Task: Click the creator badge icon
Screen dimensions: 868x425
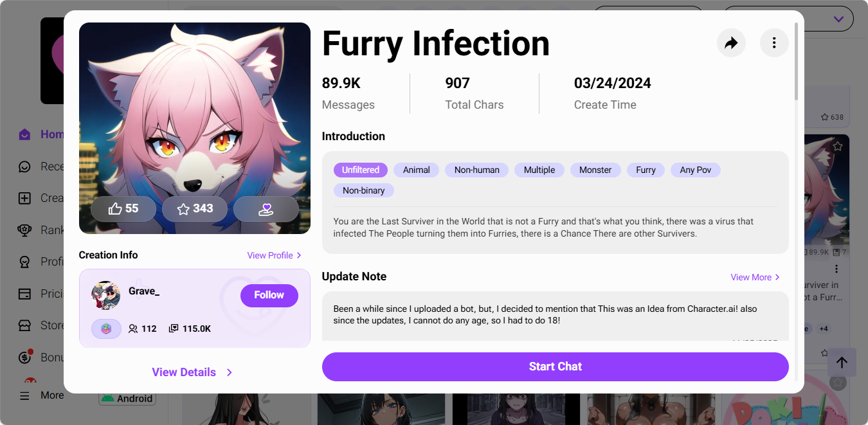Action: (x=106, y=329)
